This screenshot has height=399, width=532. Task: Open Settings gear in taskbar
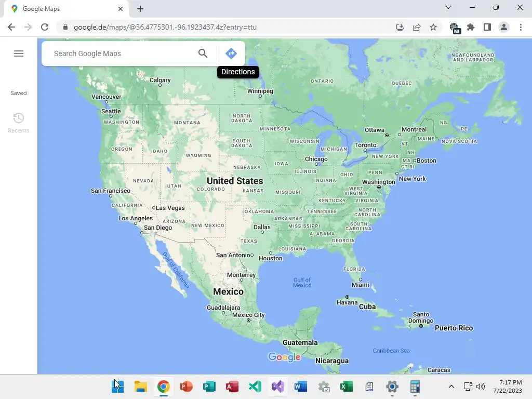point(392,387)
